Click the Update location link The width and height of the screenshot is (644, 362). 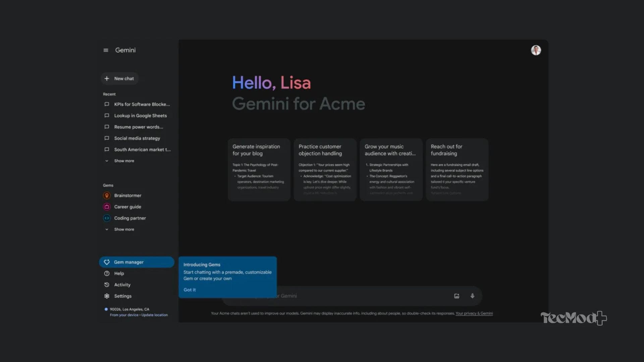154,315
